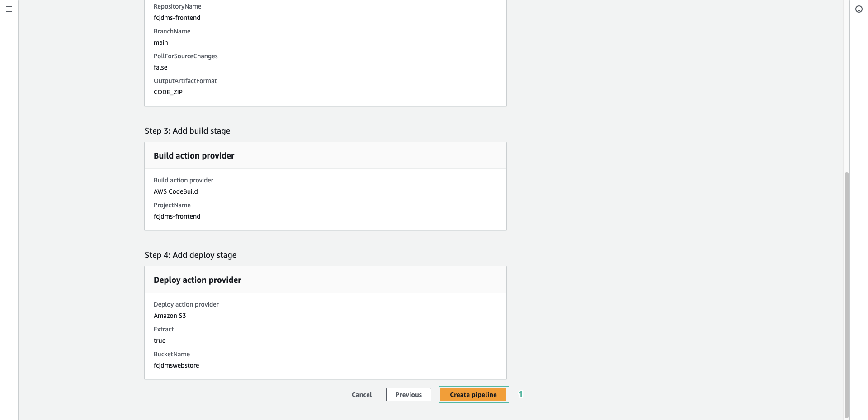Screen dimensions: 868x420
Task: Select the ProjectName value 'fcjdms-frontend'
Action: [177, 216]
